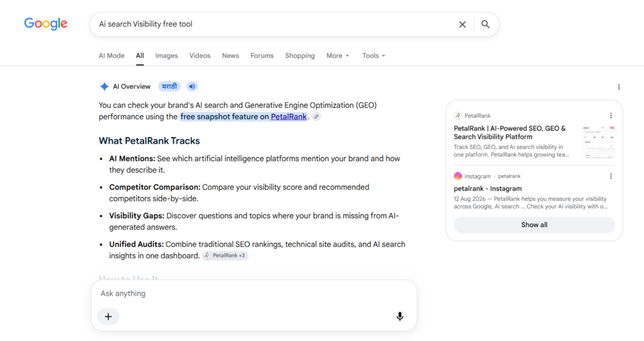Click the 'Competitor Comparison:' bullet label
Viewport: 644px width, 341px height.
pos(155,187)
